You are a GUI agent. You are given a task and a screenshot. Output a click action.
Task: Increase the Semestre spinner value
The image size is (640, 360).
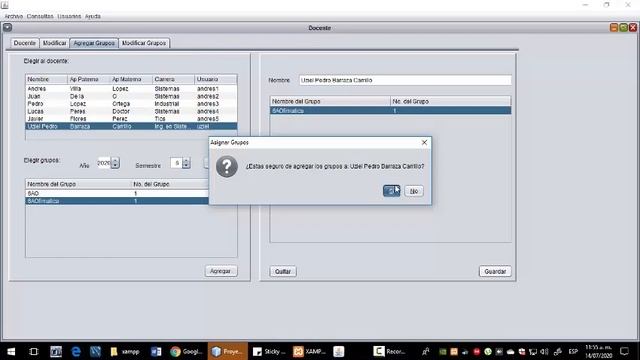pos(186,160)
